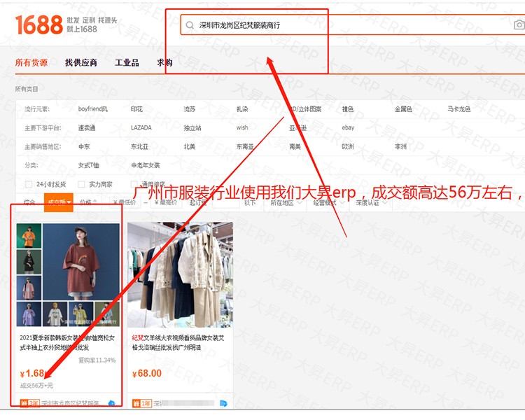Click 成交56万+元 text
This screenshot has height=420, width=525.
[x=36, y=386]
